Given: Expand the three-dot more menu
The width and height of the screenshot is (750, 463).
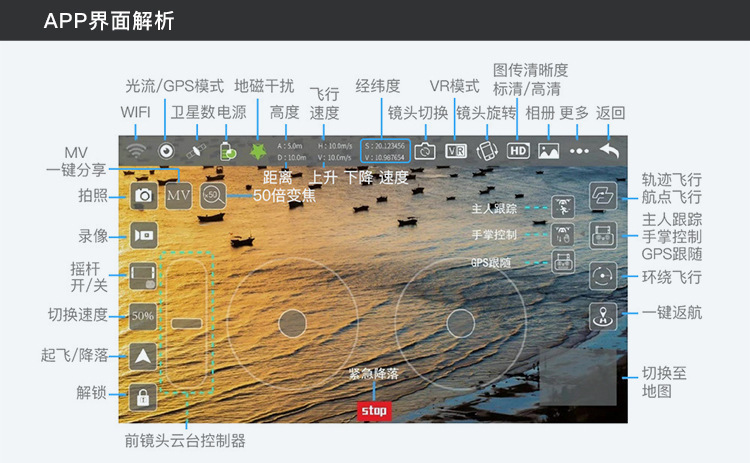Looking at the screenshot, I should [x=579, y=151].
